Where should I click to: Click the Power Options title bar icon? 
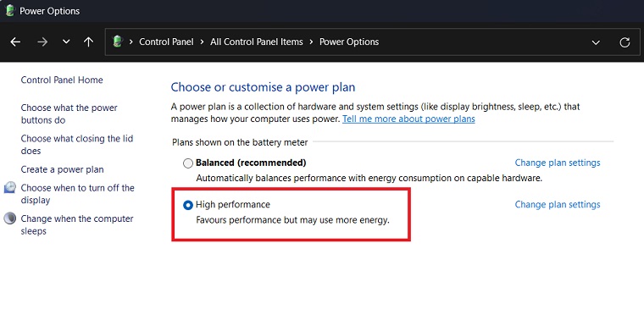(x=10, y=11)
